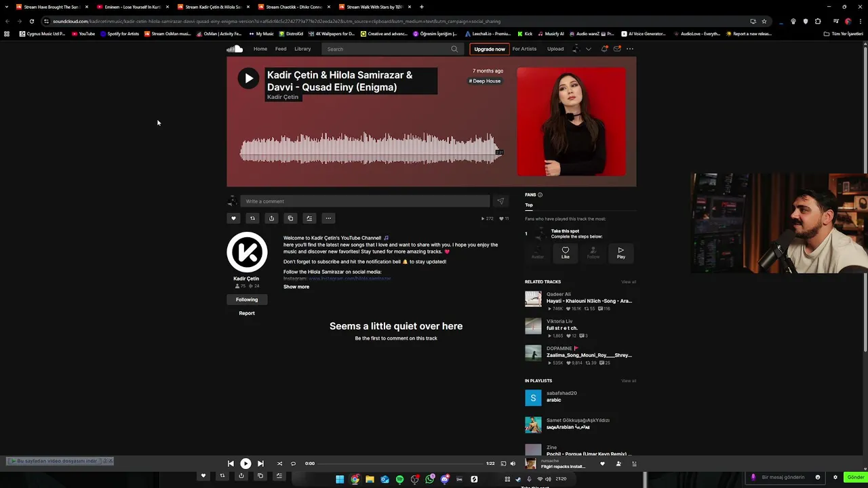Toggle shuffle in the player bar

[x=279, y=464]
